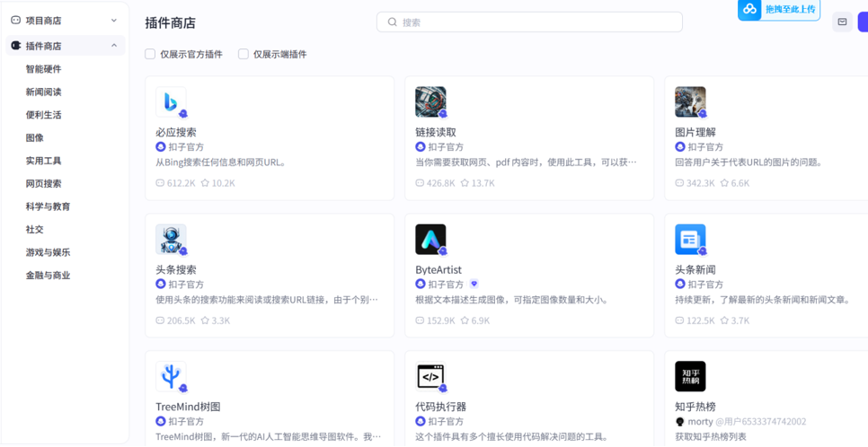This screenshot has height=447, width=868.
Task: Click the author name morty @用户6533374742002
Action: point(747,422)
